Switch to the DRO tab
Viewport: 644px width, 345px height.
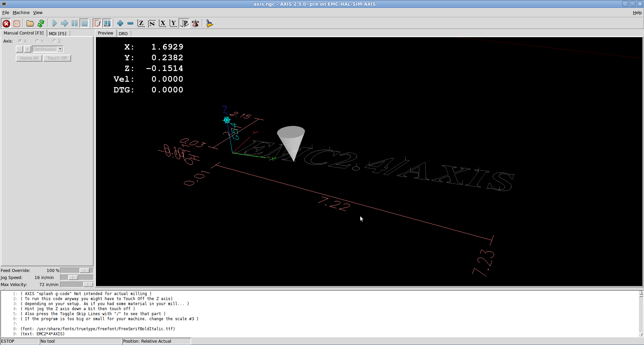click(123, 33)
